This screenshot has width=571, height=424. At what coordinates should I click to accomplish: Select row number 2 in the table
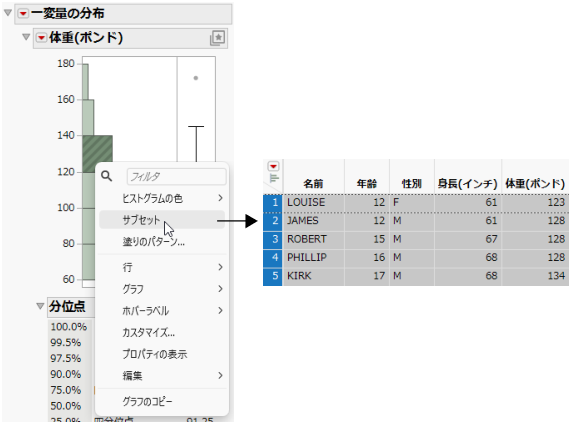[x=273, y=221]
